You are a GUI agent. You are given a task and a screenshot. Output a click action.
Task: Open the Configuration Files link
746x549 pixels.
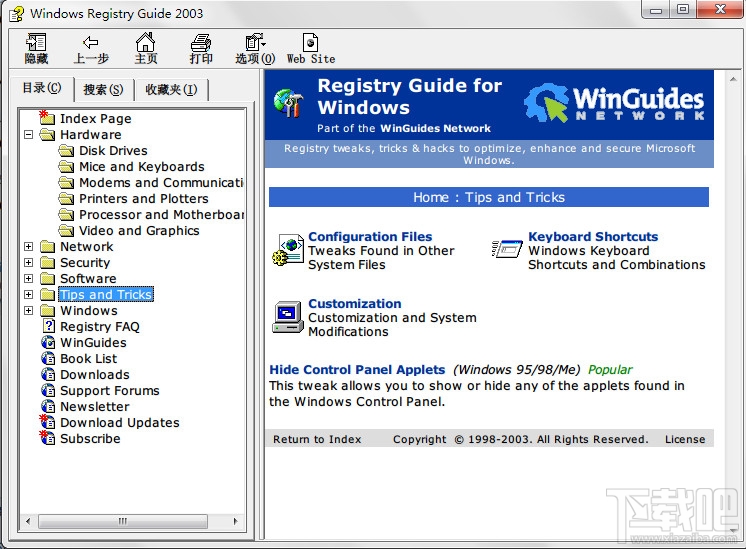[x=370, y=236]
